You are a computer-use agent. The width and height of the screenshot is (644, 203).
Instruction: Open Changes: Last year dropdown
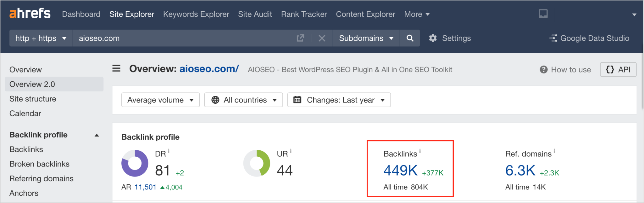[x=339, y=100]
